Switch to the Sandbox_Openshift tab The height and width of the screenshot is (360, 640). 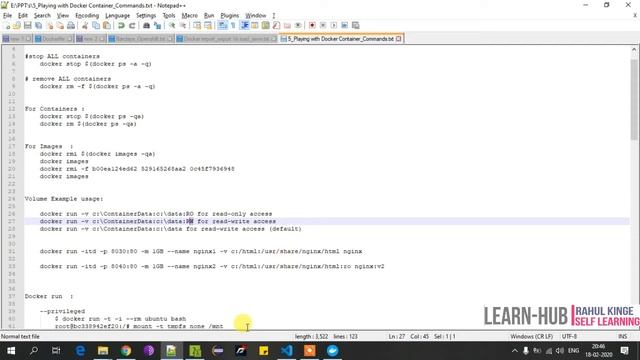click(x=140, y=39)
